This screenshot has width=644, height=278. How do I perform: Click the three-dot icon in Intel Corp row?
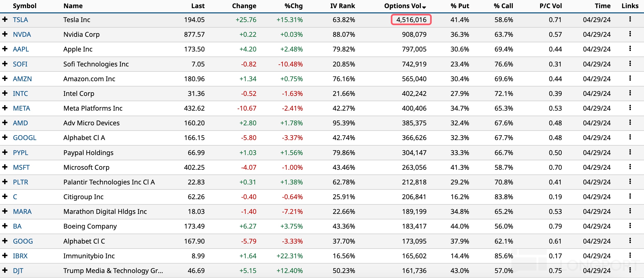pos(630,93)
